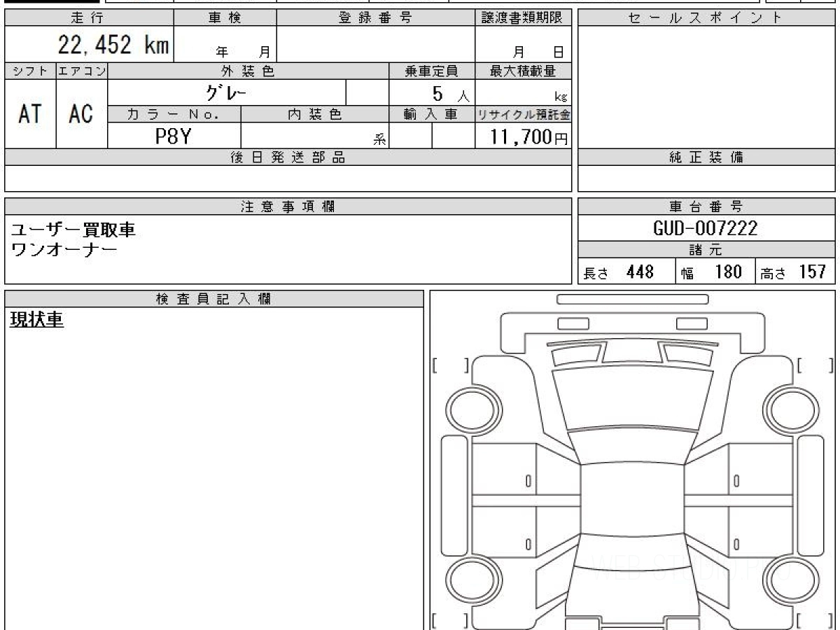Click the 車検 header cell
The image size is (840, 630).
[x=225, y=18]
